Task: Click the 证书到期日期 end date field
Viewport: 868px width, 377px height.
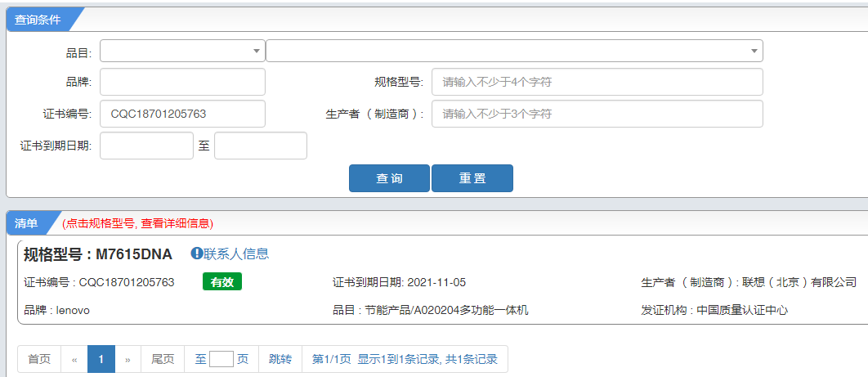Action: pyautogui.click(x=260, y=146)
